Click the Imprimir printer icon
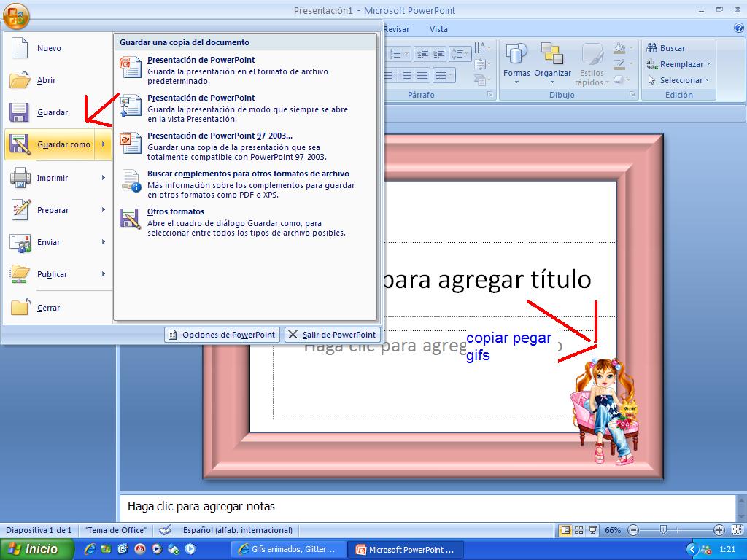The width and height of the screenshot is (747, 560). (x=20, y=178)
